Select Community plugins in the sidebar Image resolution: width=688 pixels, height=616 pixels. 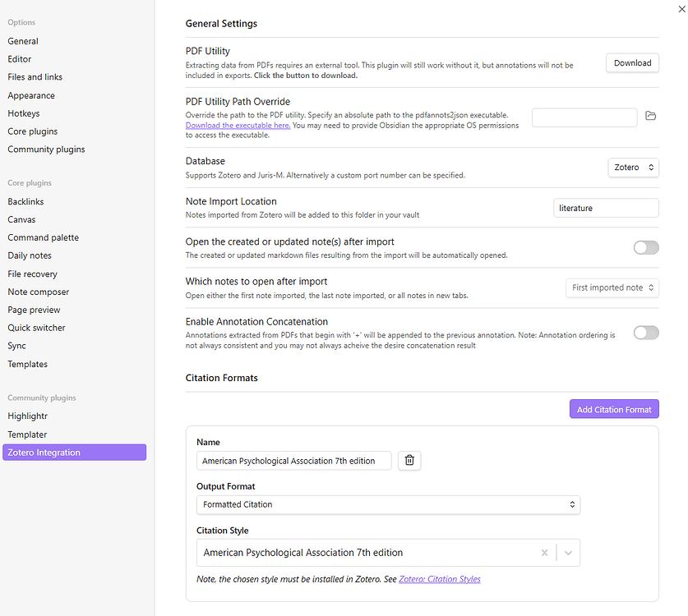pyautogui.click(x=46, y=149)
